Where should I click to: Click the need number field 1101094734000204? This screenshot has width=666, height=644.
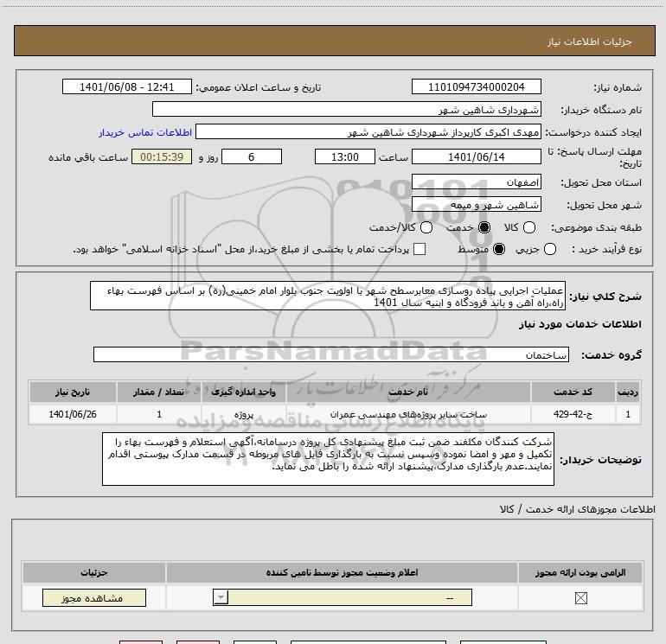point(476,86)
